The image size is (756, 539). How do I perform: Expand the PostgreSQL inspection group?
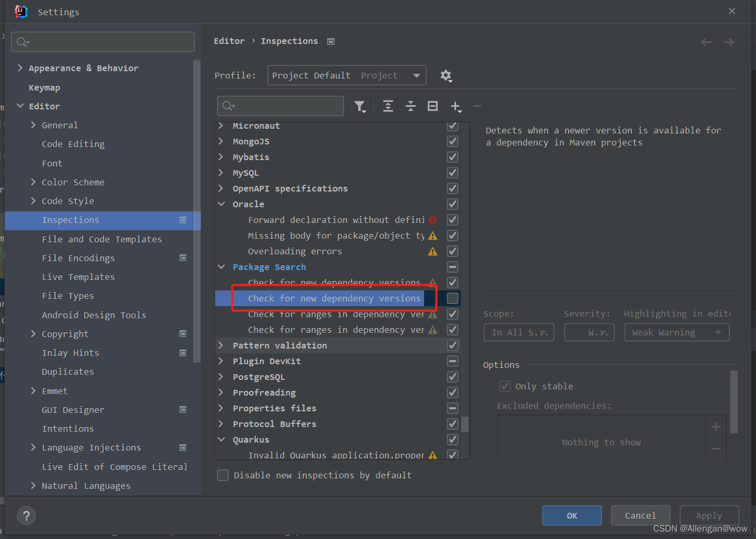tap(221, 377)
